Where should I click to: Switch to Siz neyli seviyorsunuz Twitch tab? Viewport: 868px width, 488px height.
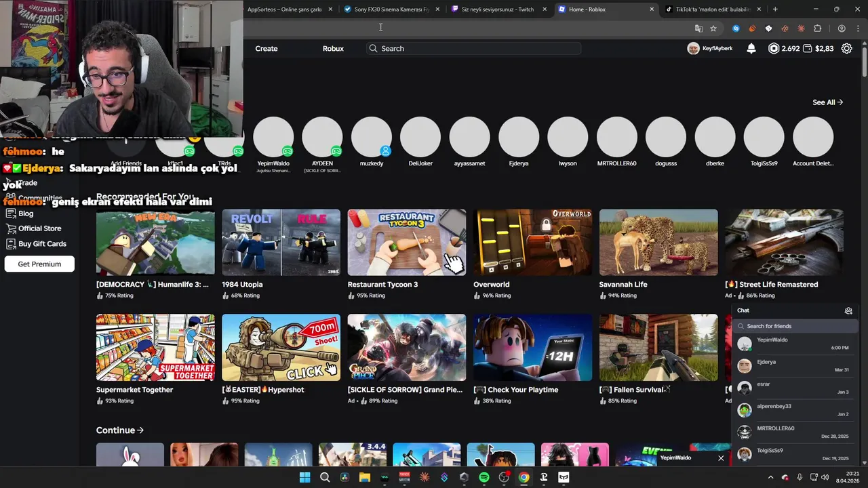point(498,9)
